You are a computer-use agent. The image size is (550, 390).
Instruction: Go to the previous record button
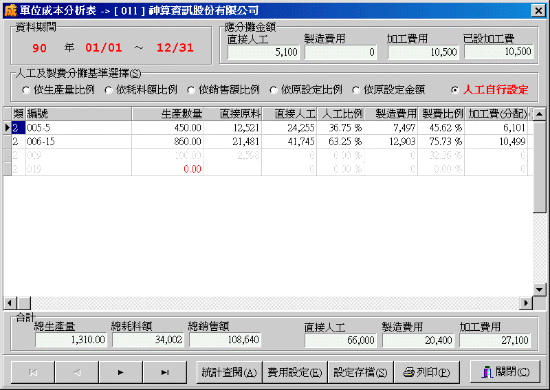(x=77, y=372)
